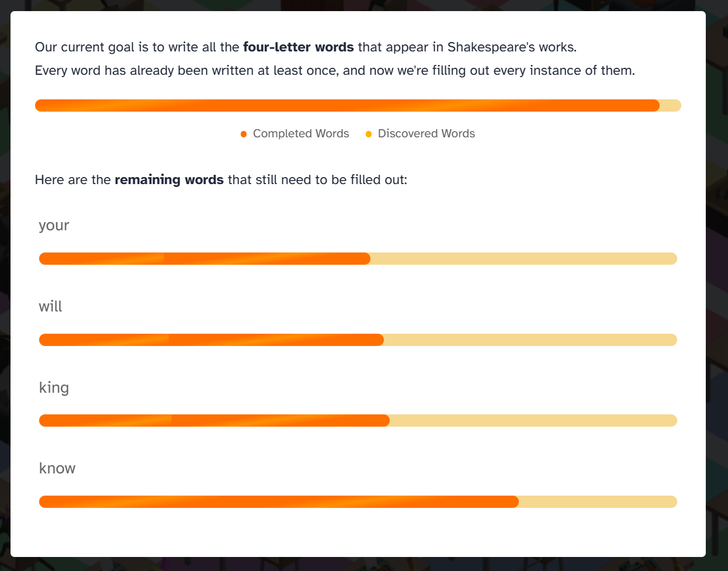This screenshot has height=571, width=728.
Task: Click the unfilled end of the overall progress bar
Action: tap(671, 106)
